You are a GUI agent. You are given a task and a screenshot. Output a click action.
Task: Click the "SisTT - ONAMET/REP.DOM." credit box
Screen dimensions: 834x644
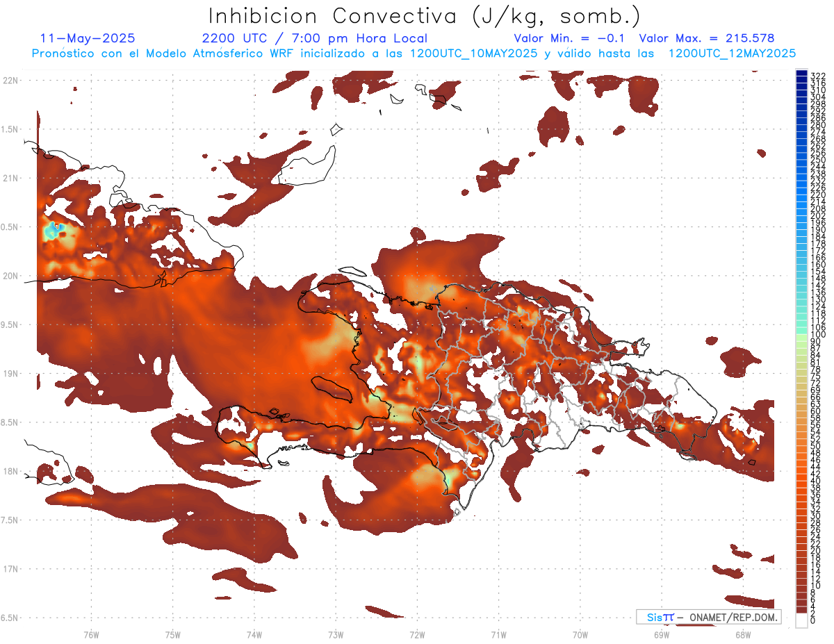708,617
